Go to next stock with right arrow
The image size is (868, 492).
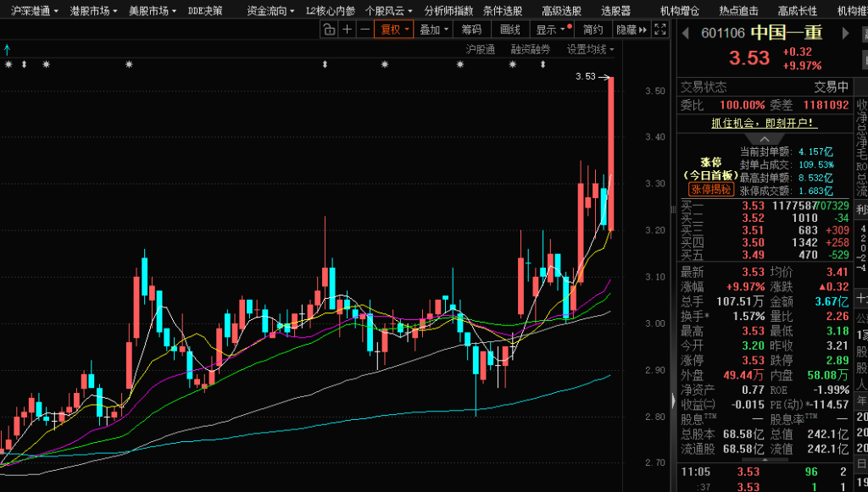tap(843, 33)
